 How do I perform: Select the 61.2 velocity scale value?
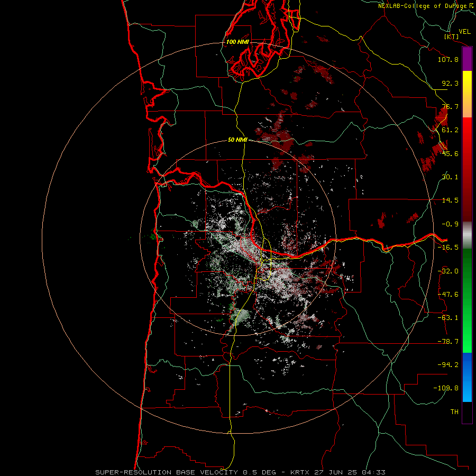click(450, 130)
